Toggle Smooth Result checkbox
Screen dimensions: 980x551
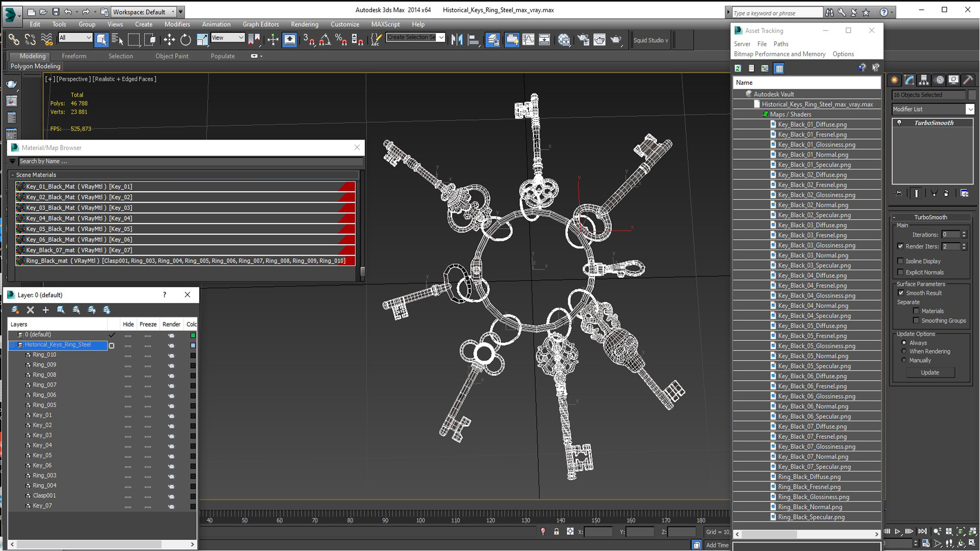coord(900,293)
